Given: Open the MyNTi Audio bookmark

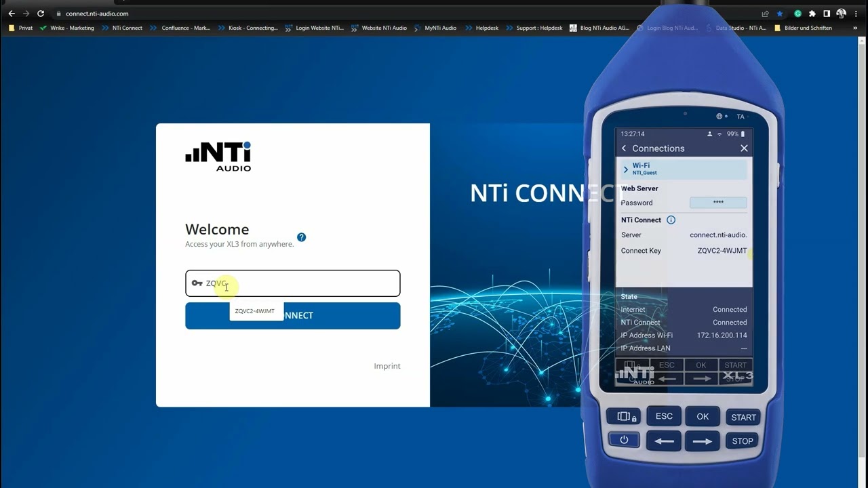Looking at the screenshot, I should pyautogui.click(x=435, y=28).
